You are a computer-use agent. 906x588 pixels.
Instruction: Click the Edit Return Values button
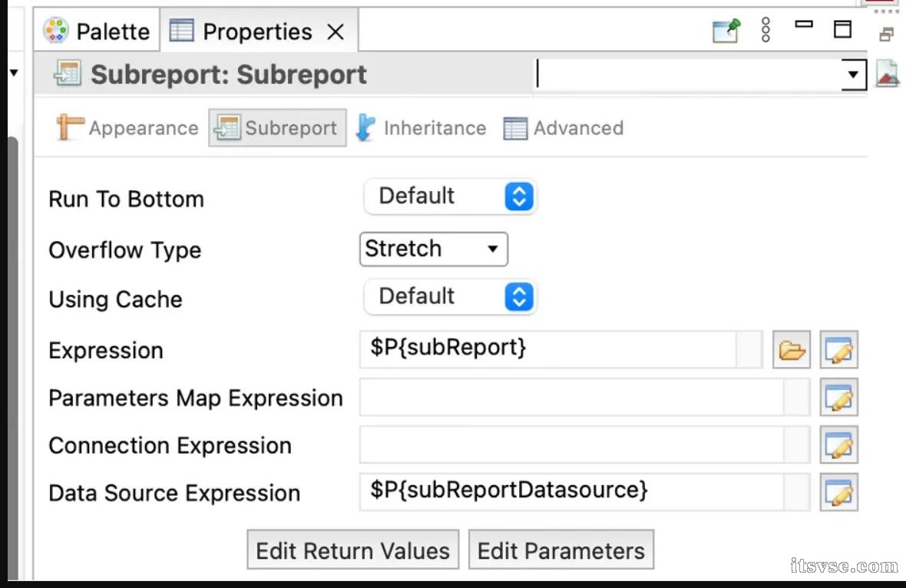point(353,550)
